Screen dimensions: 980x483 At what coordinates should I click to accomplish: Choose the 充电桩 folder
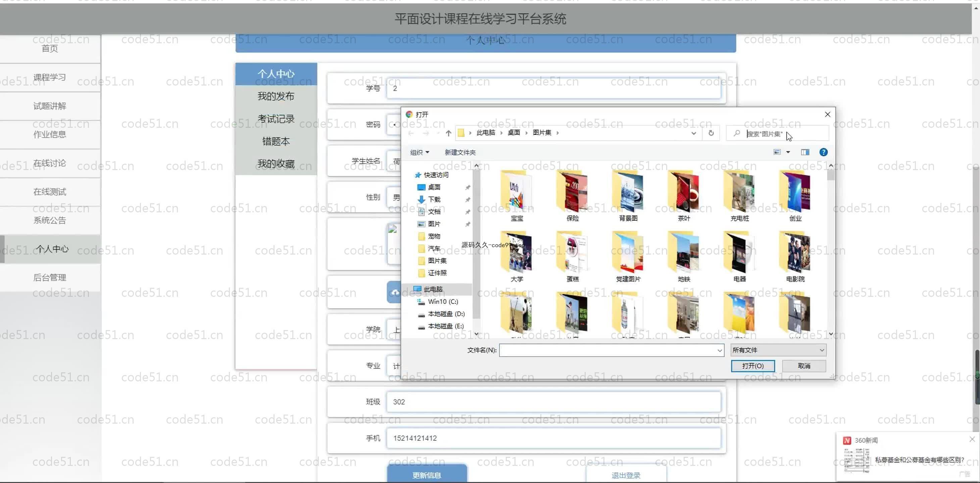click(739, 196)
